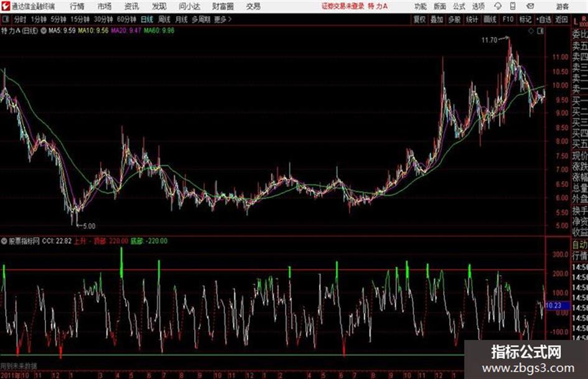Click the 11.70 high price label
The height and width of the screenshot is (379, 588).
489,40
